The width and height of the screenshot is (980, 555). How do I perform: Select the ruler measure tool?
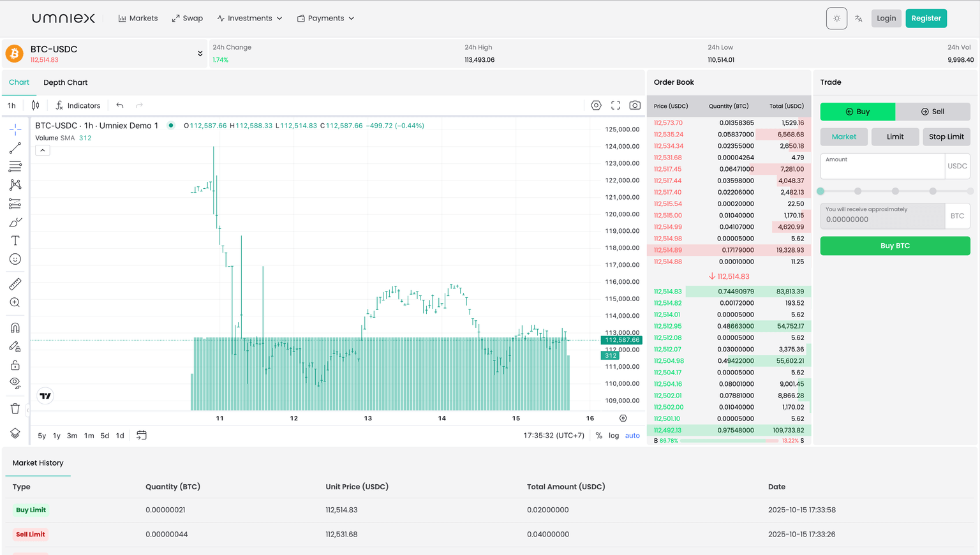15,284
